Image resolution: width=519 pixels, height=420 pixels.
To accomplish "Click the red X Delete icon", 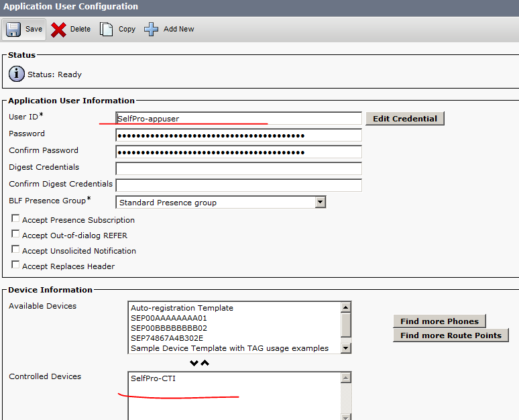I will [x=58, y=30].
